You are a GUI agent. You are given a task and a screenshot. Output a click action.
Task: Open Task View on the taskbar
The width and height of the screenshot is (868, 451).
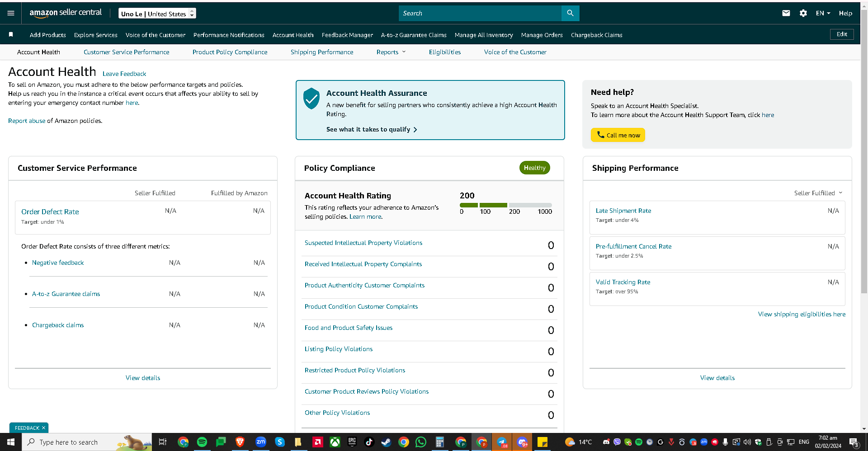point(163,442)
